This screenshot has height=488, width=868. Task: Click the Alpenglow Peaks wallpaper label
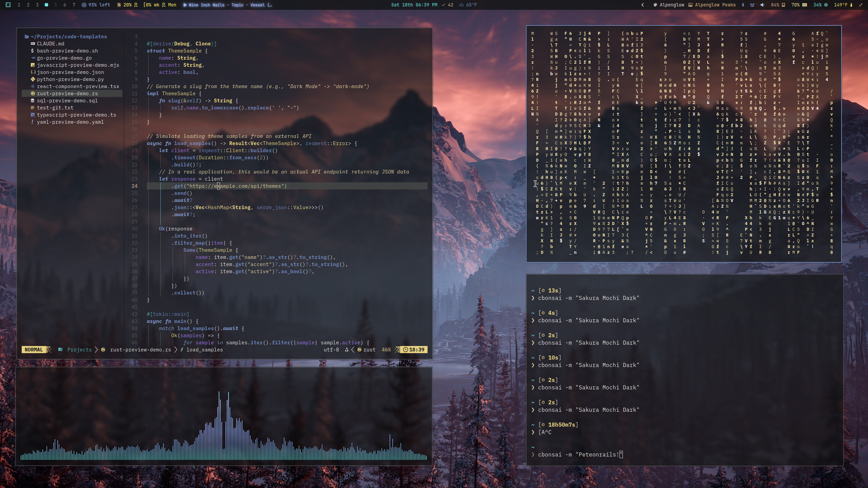tap(713, 5)
